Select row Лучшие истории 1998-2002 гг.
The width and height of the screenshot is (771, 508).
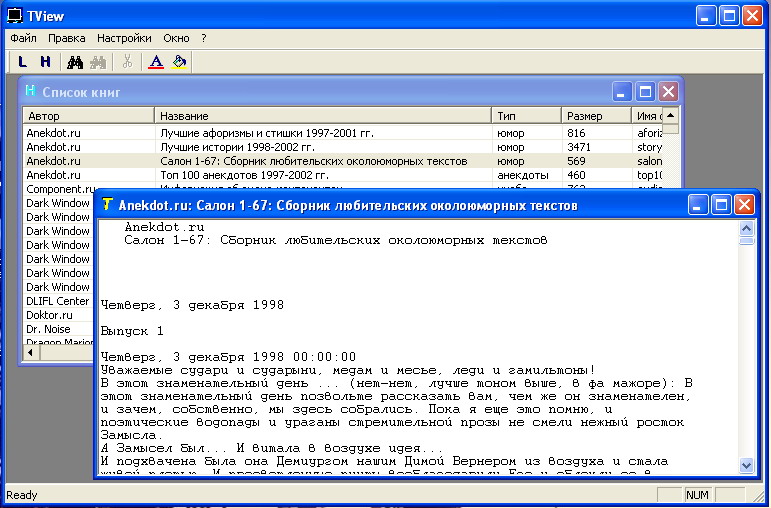tap(343, 147)
